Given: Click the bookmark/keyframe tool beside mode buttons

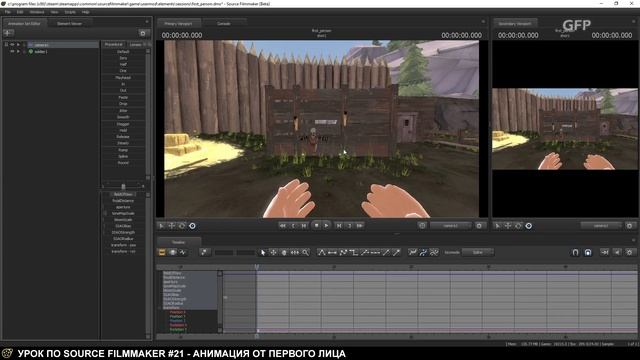Looking at the screenshot, I should tap(204, 253).
